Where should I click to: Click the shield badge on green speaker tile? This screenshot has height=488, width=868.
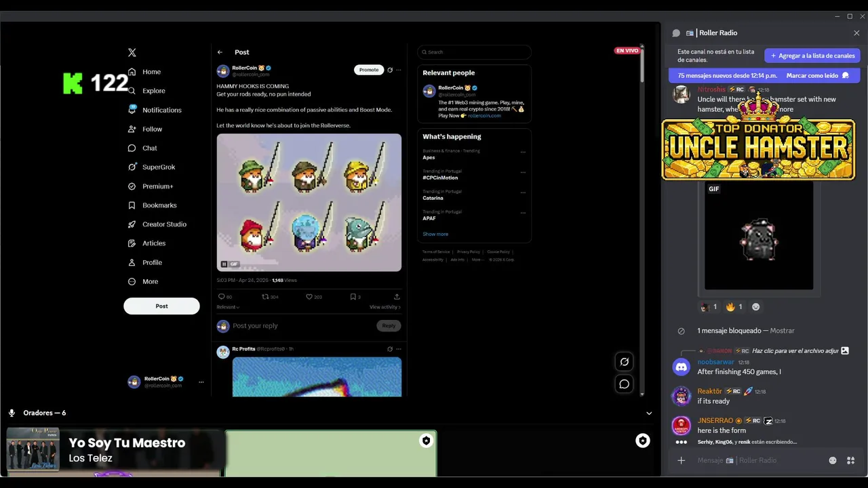[426, 441]
